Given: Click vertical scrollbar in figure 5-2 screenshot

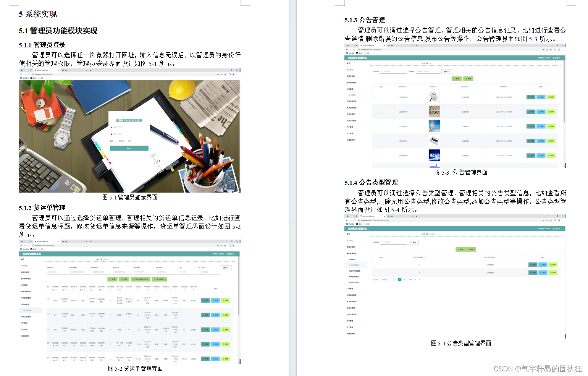Looking at the screenshot, I should (239, 286).
